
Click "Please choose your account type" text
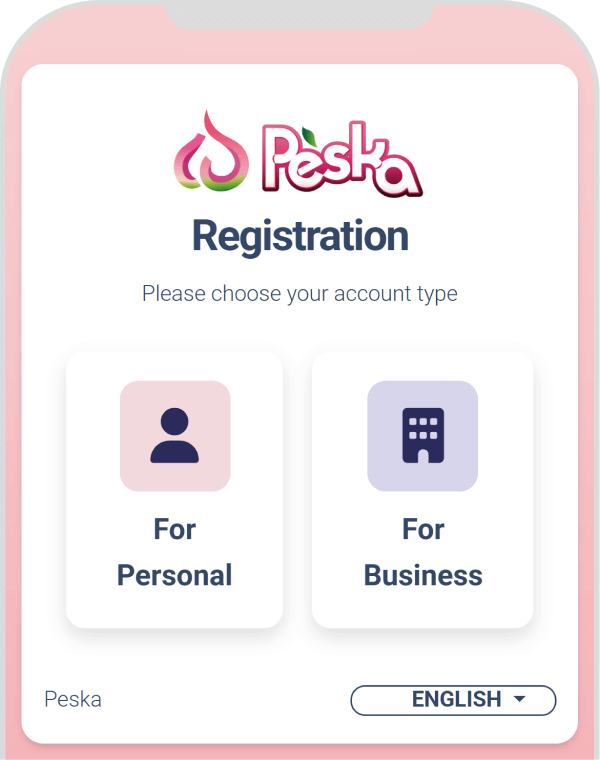click(x=300, y=294)
